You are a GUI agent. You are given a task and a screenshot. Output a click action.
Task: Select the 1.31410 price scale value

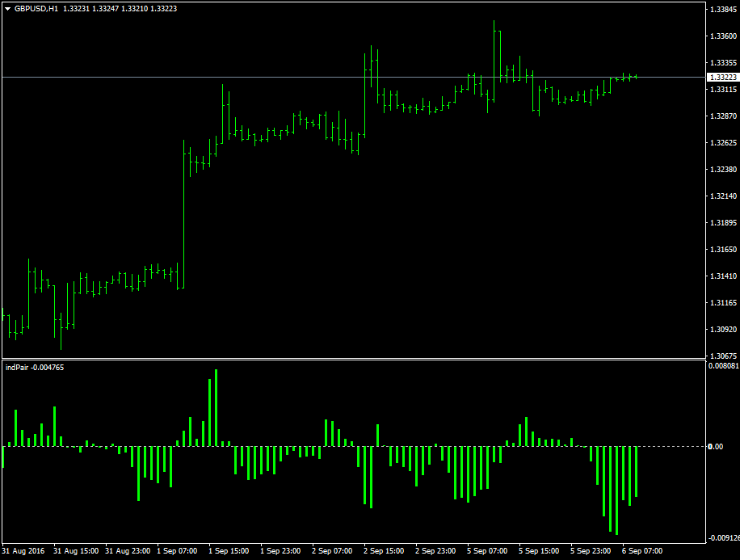point(723,276)
